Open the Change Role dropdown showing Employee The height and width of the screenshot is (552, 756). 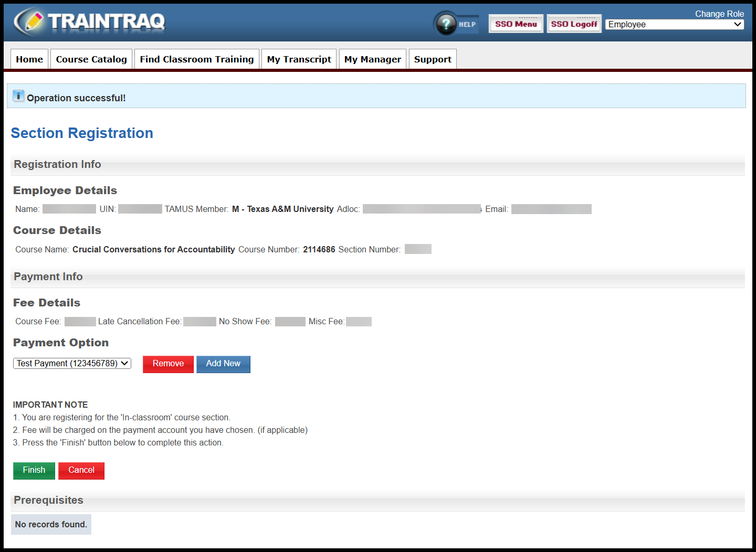click(674, 24)
